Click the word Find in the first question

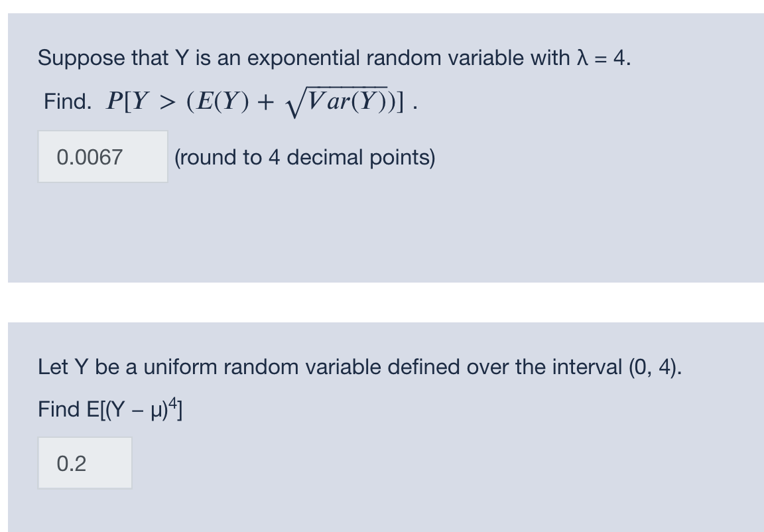click(x=66, y=100)
